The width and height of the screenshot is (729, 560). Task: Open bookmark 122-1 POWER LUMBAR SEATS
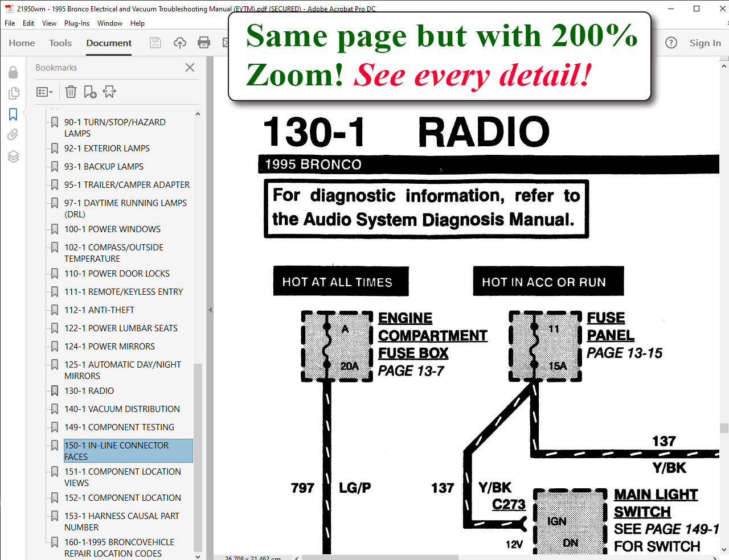tap(121, 328)
